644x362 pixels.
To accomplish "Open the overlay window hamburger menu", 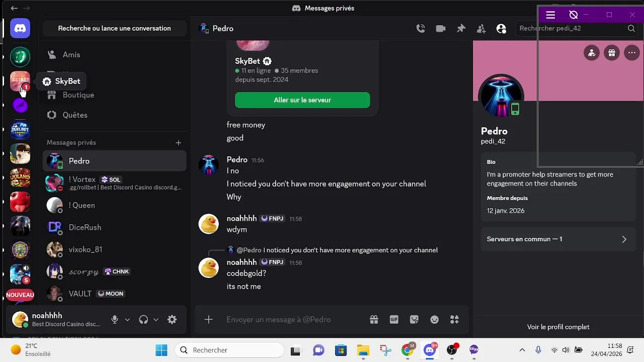I will tap(550, 15).
